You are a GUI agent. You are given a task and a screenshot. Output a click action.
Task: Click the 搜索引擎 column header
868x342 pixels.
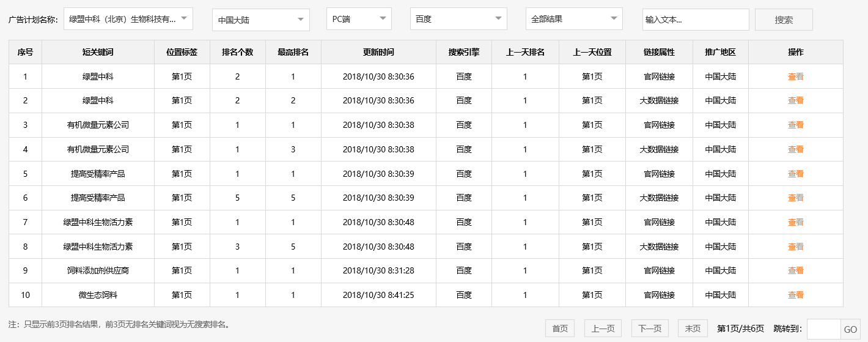click(464, 52)
